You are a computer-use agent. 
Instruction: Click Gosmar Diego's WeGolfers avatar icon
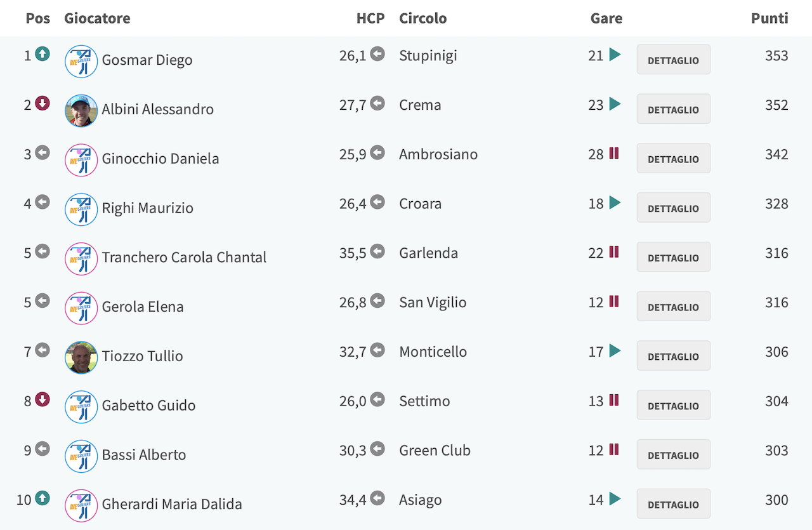point(81,62)
